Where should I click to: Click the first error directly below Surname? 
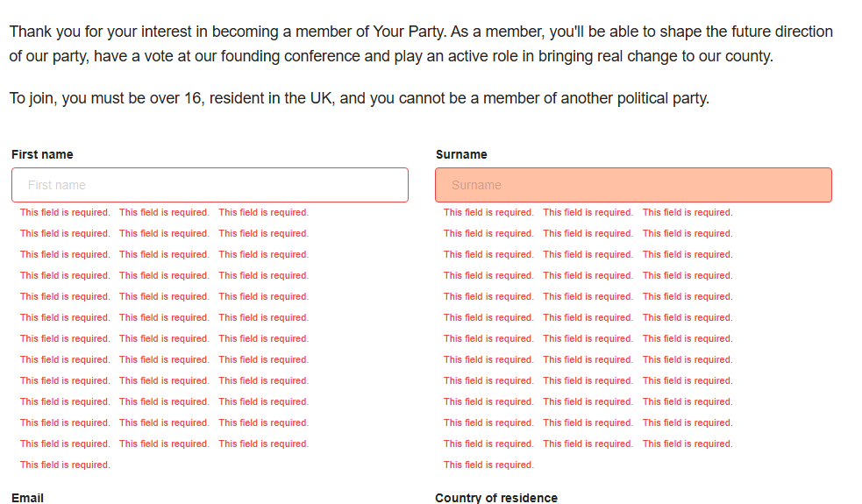click(488, 212)
